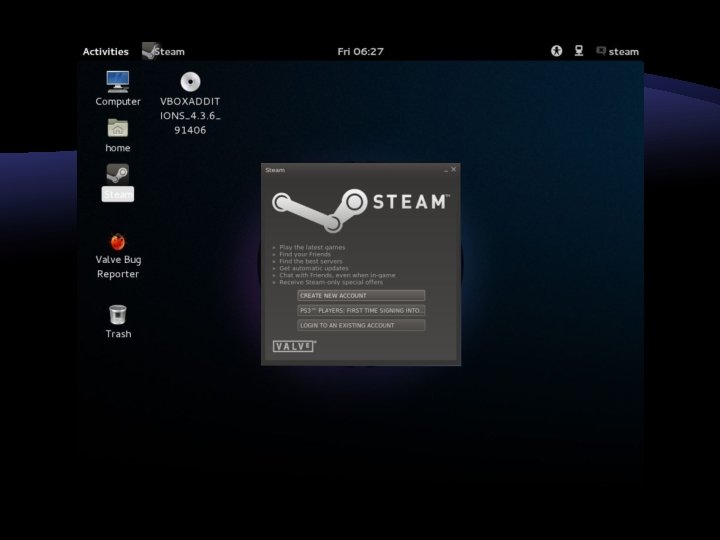Minimize the Steam dialog window

445,170
